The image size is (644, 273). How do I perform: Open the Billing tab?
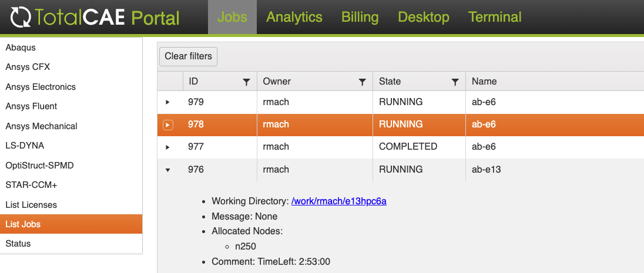pyautogui.click(x=360, y=17)
